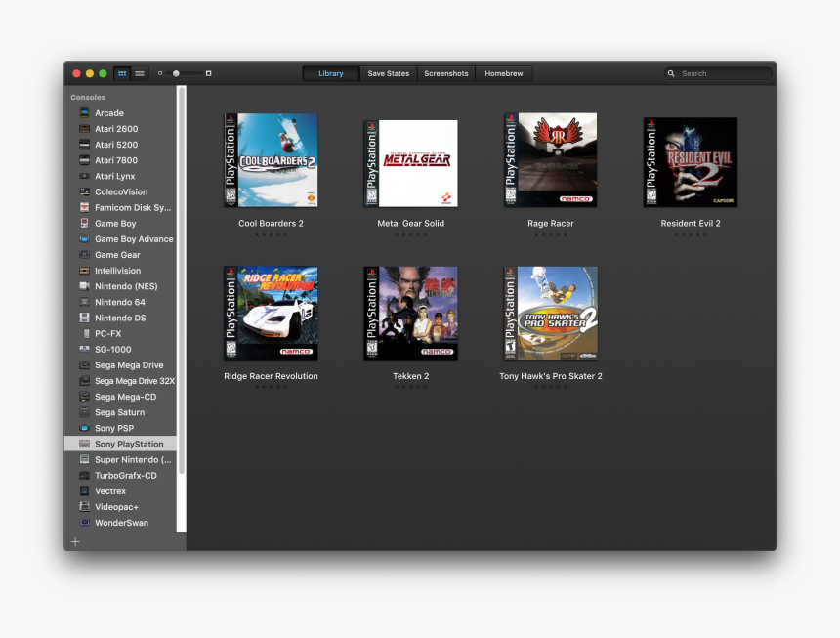The width and height of the screenshot is (840, 638).
Task: Rate Resident Evil 2 using its stars
Action: pos(691,234)
